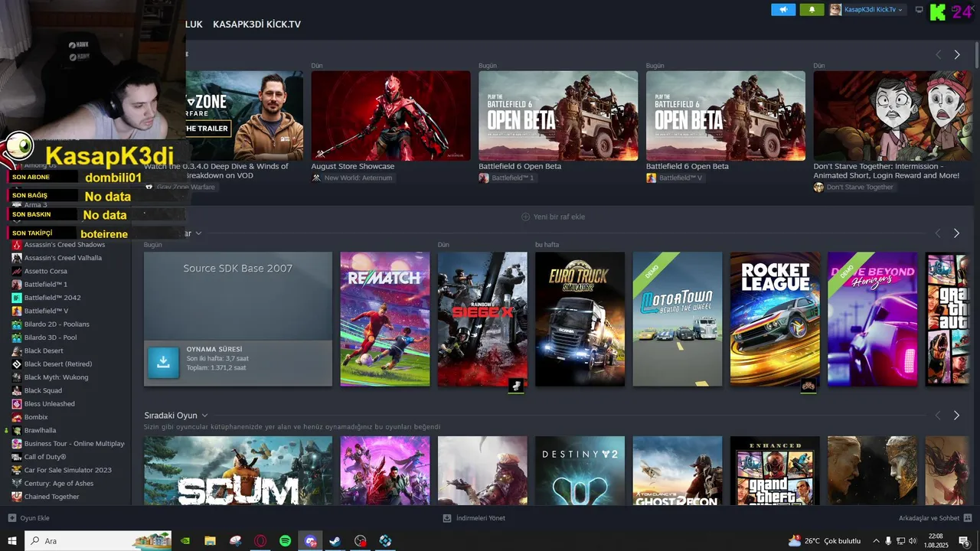980x551 pixels.
Task: Click the New World: Aeternum source label
Action: coord(351,178)
